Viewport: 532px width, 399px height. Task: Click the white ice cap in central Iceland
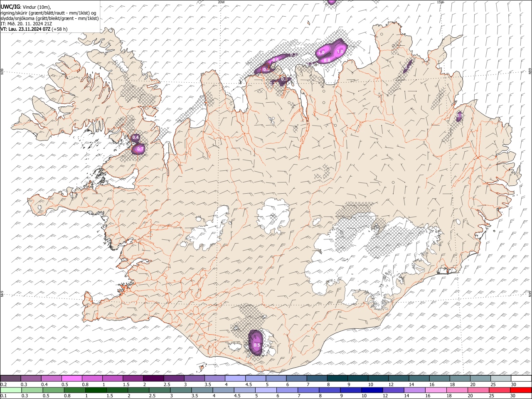point(273,216)
